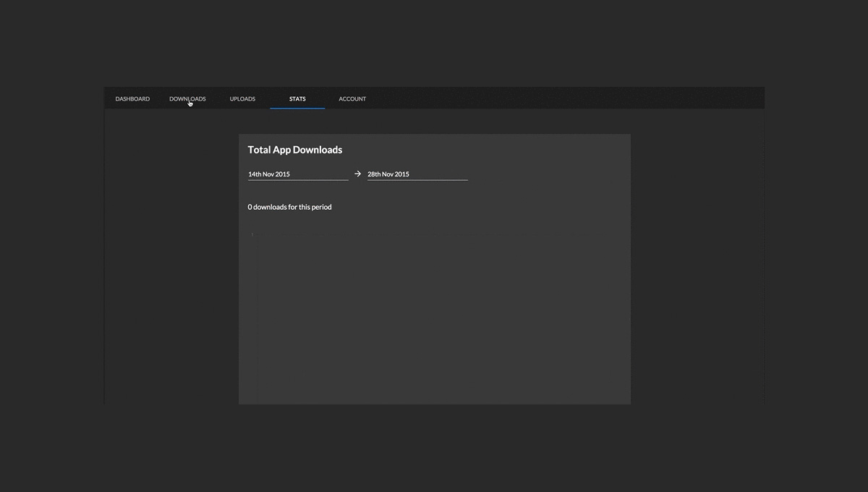Open the Dashboard tab
The image size is (868, 492).
pos(132,99)
